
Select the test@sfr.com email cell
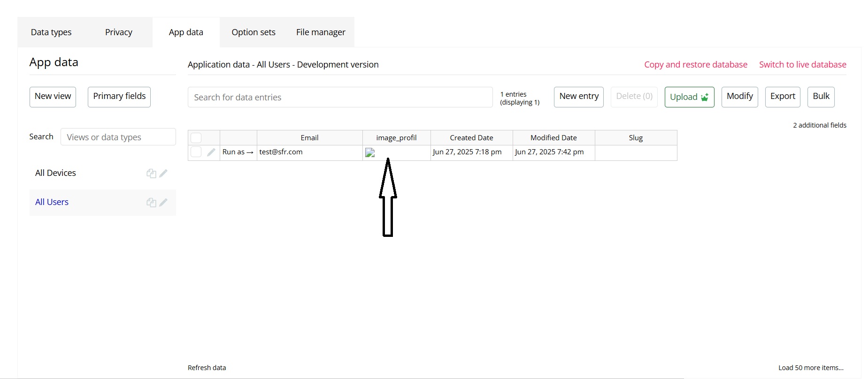(x=310, y=153)
